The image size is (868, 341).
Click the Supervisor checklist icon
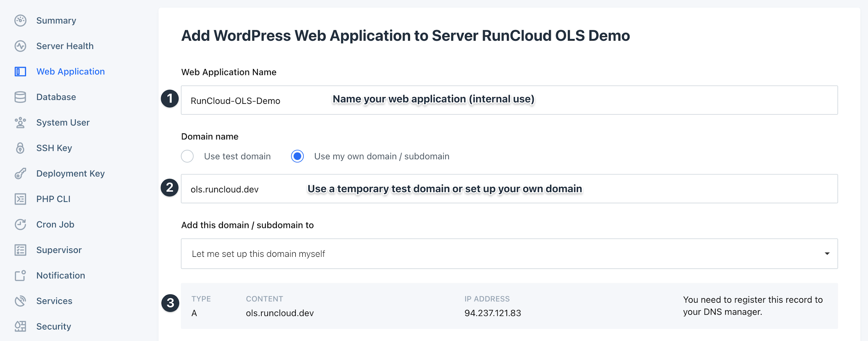coord(20,250)
